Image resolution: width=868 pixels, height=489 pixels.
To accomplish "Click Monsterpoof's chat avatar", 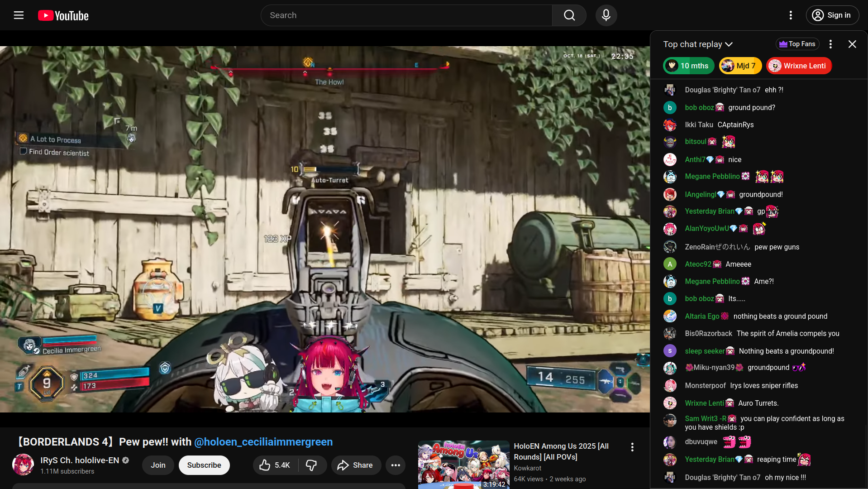I will tap(670, 386).
